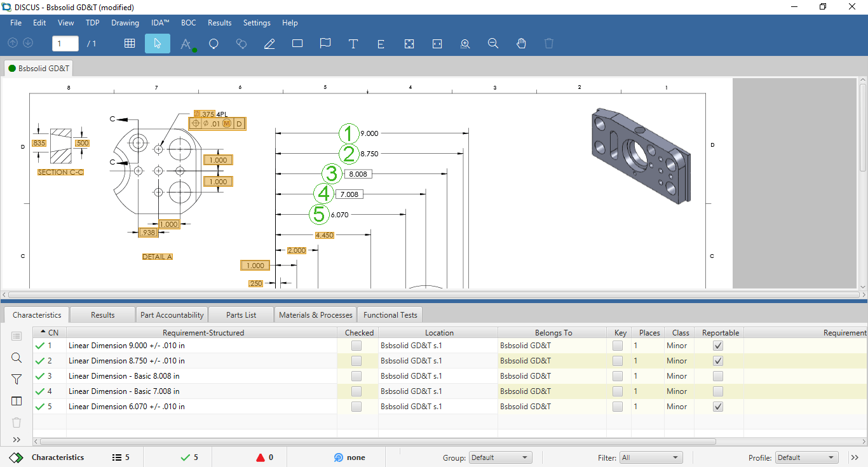Zoom in with the magnifier plus icon
Screen dimensions: 868x467
pyautogui.click(x=465, y=43)
